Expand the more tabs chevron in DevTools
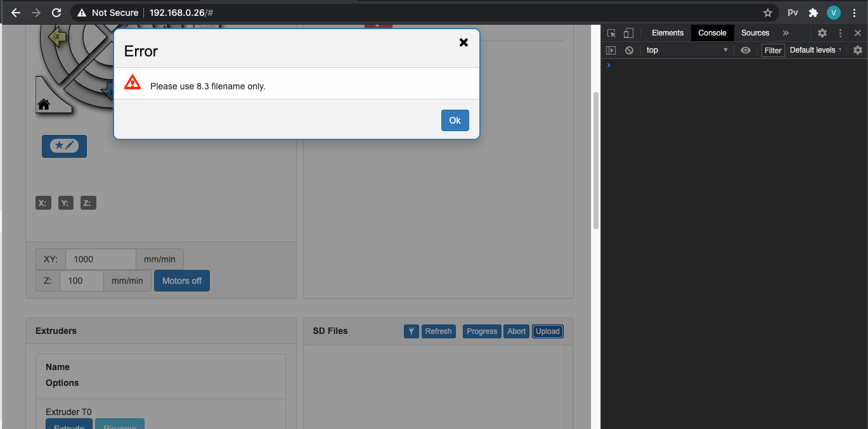 pyautogui.click(x=786, y=32)
